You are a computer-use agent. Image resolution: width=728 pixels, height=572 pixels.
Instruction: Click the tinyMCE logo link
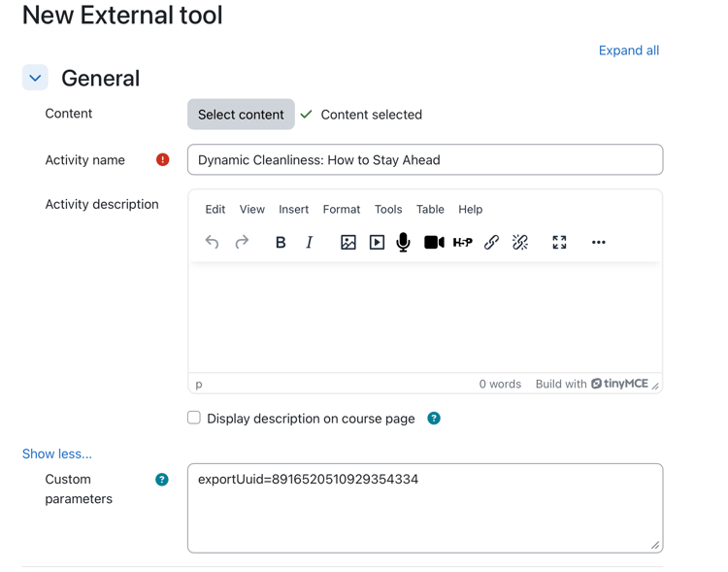coord(619,384)
